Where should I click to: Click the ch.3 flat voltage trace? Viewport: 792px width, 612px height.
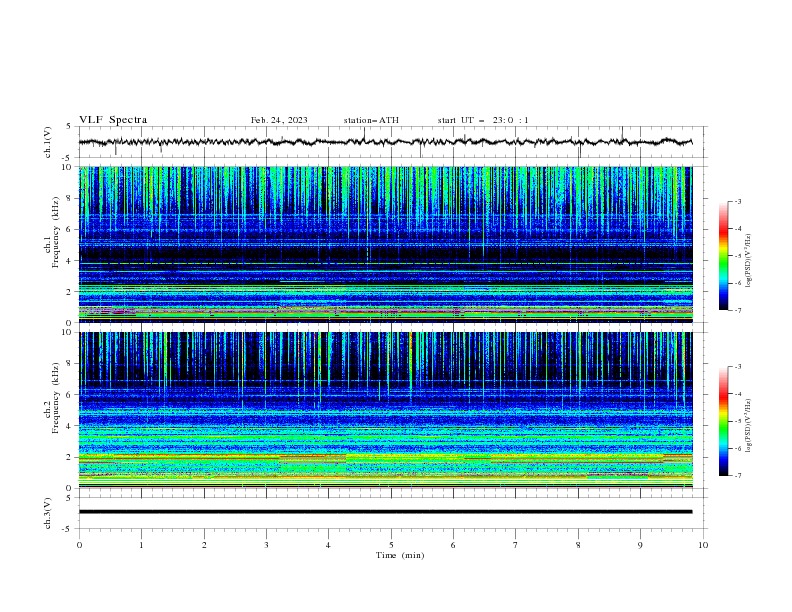click(385, 512)
